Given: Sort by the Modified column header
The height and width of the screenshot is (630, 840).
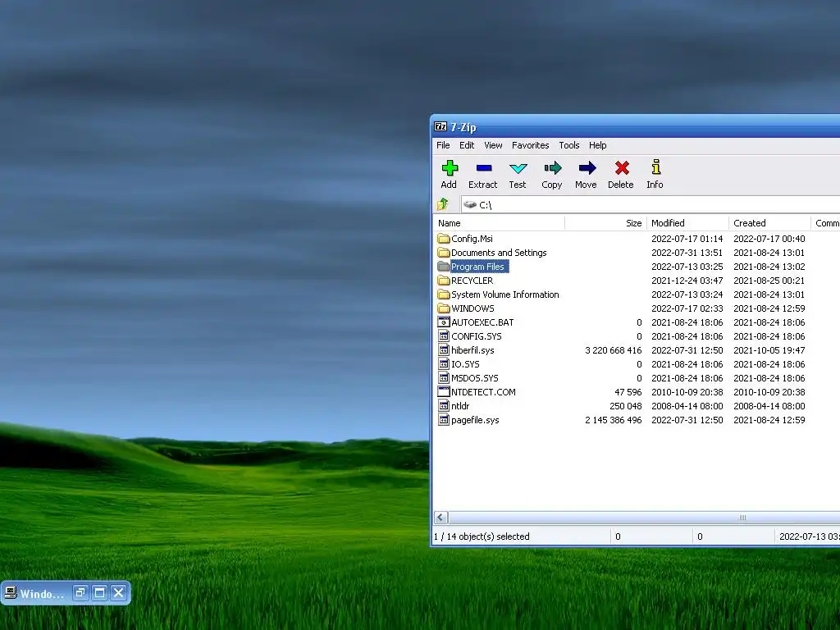Looking at the screenshot, I should pos(687,223).
